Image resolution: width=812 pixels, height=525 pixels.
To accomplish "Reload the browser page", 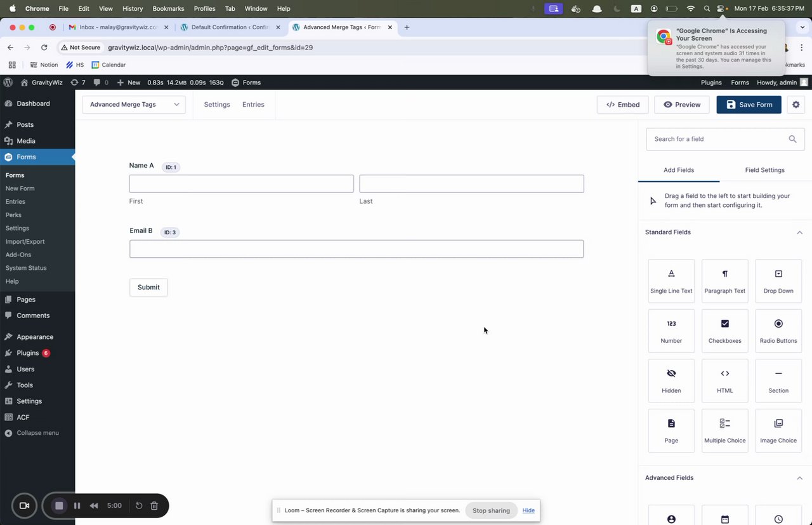I will click(x=44, y=48).
